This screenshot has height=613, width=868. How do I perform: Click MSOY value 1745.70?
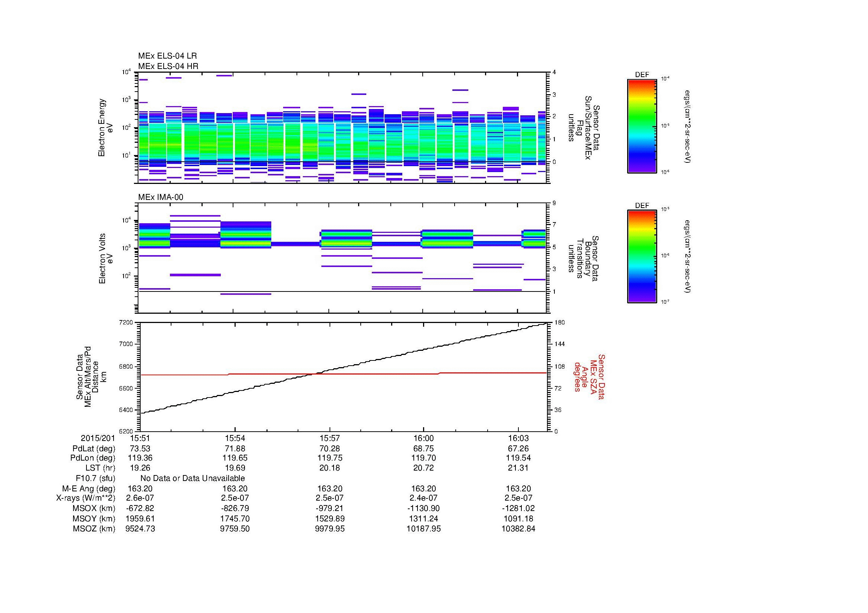[235, 519]
